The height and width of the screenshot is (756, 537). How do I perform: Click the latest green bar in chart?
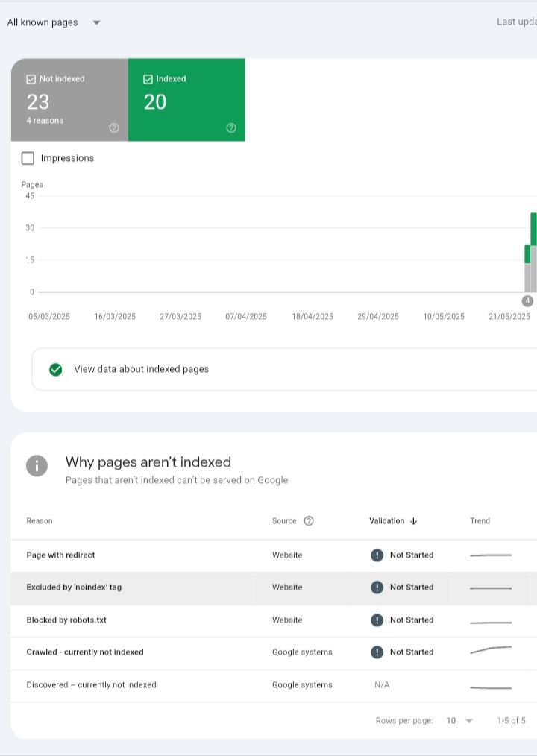533,229
